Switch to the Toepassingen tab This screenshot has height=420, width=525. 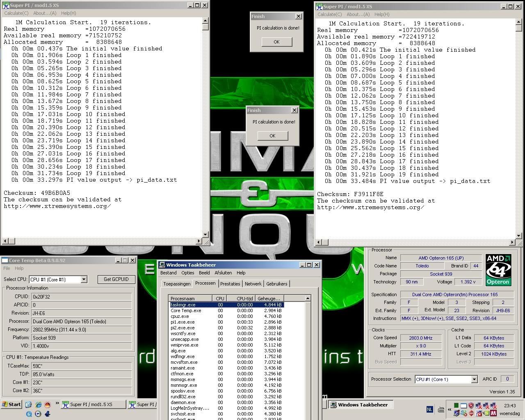pyautogui.click(x=177, y=284)
